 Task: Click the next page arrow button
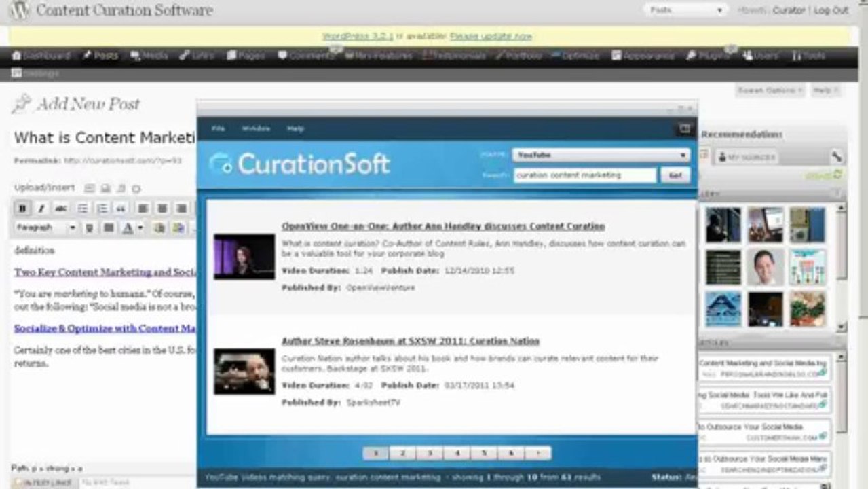pos(538,453)
